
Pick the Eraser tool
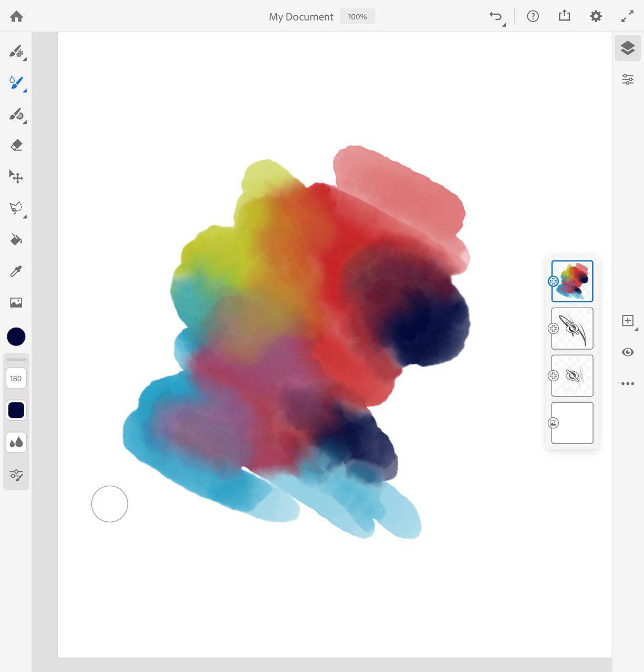[x=16, y=145]
